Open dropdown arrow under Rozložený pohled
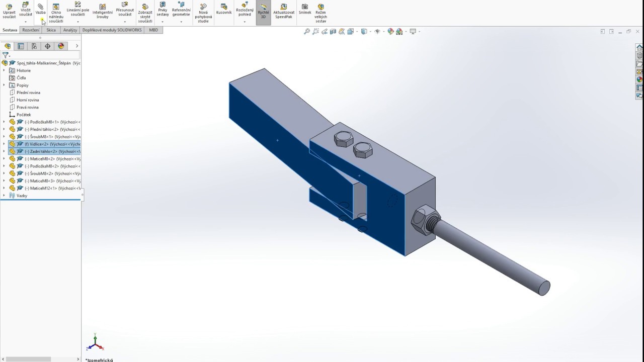 click(x=245, y=22)
